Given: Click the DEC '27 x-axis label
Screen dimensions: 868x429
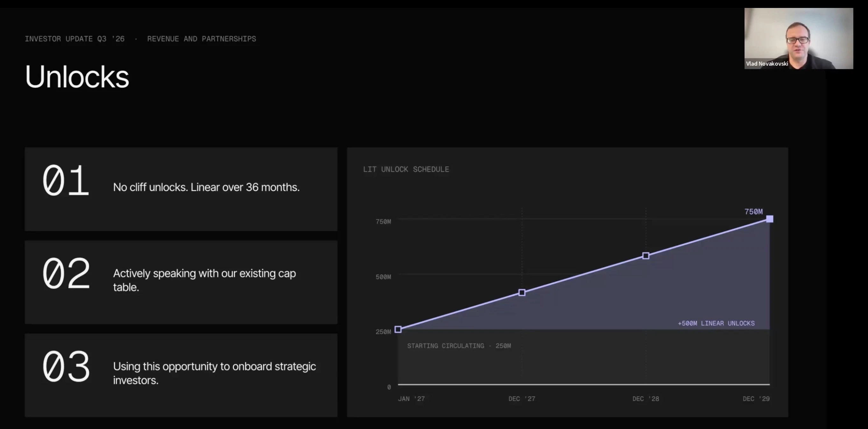Looking at the screenshot, I should tap(522, 399).
